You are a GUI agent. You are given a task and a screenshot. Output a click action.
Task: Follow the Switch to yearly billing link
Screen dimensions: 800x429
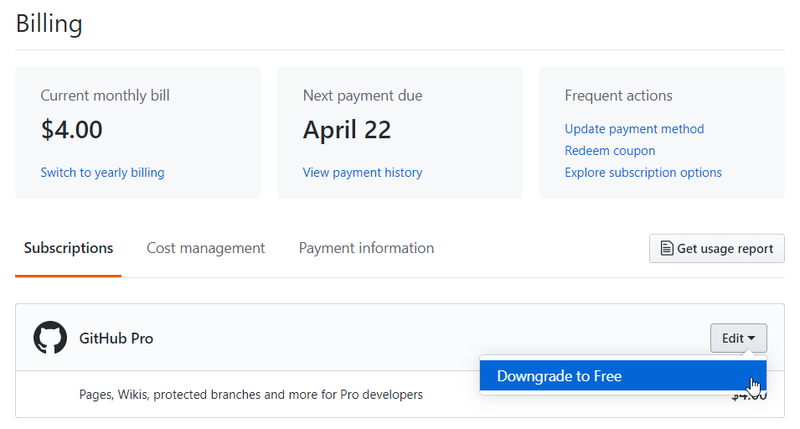pos(103,172)
